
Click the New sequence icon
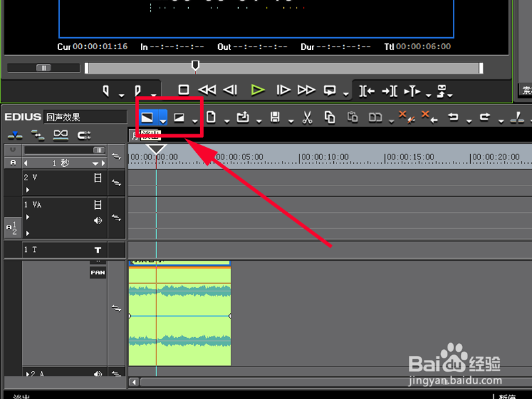[x=211, y=118]
